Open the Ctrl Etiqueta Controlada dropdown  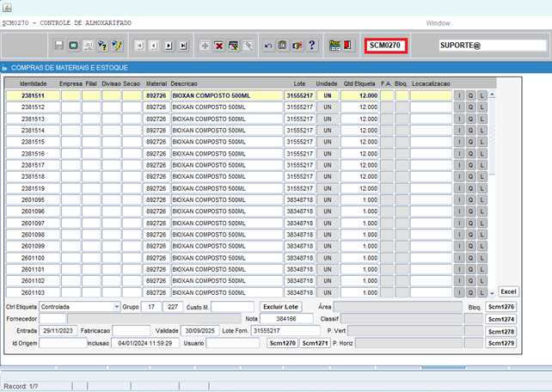117,307
